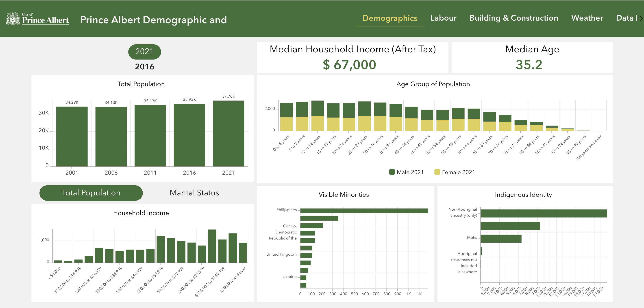Click the Median Household Income card

(352, 57)
